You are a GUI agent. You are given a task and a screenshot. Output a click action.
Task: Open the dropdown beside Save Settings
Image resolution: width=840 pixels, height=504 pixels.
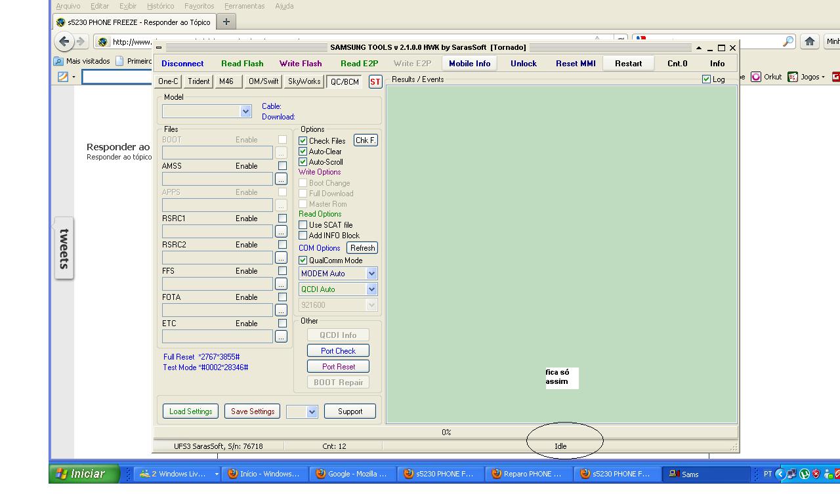tap(312, 411)
